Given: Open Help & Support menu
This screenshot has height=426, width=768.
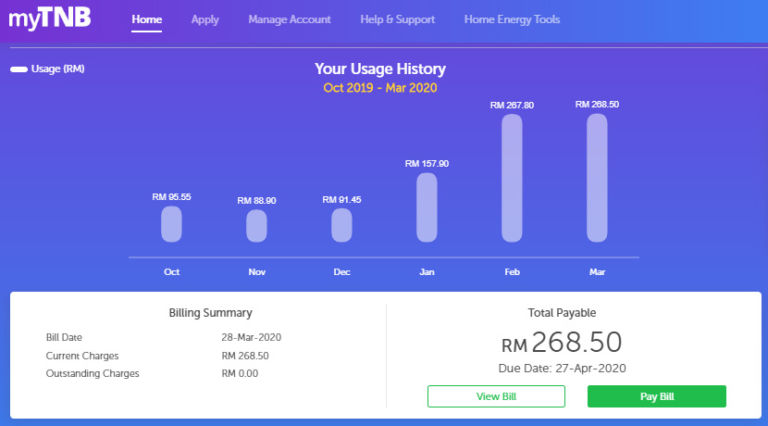Looking at the screenshot, I should pyautogui.click(x=397, y=20).
